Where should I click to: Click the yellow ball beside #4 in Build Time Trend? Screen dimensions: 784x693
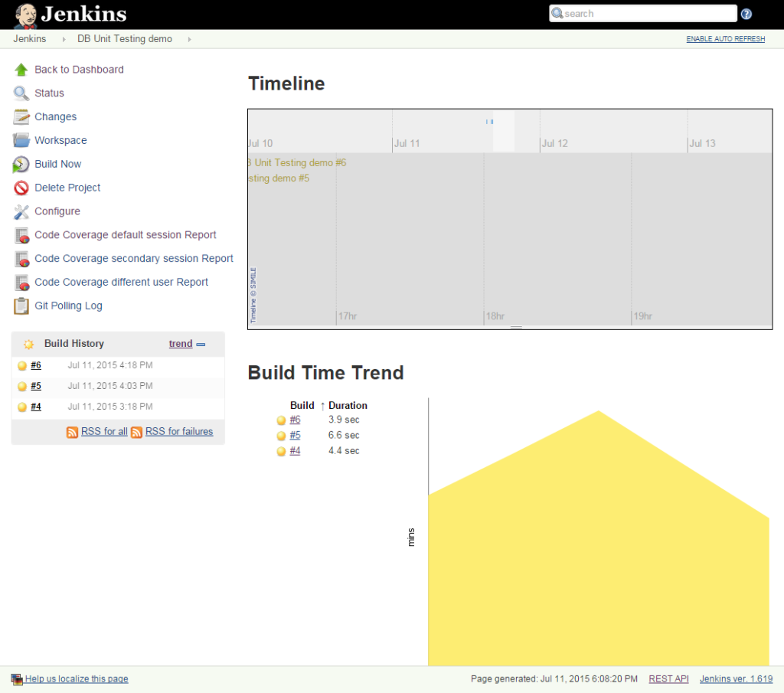pos(281,452)
